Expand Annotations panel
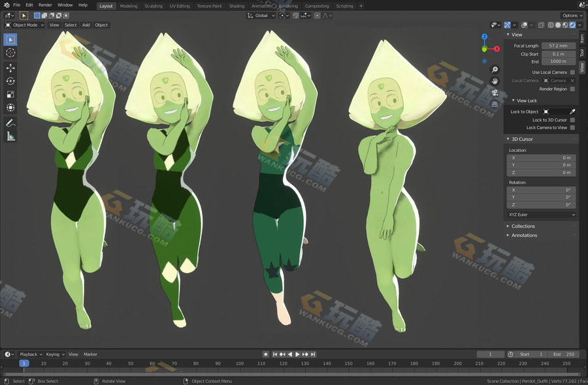Screen dimensions: 588x385 pos(524,235)
